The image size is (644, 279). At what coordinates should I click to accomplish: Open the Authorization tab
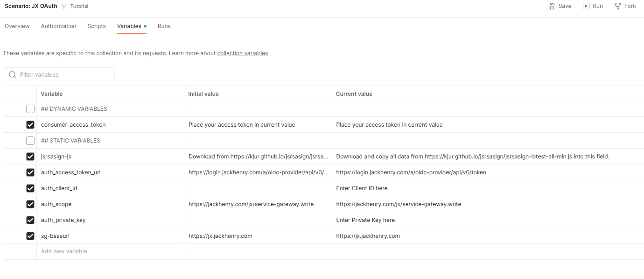click(58, 26)
